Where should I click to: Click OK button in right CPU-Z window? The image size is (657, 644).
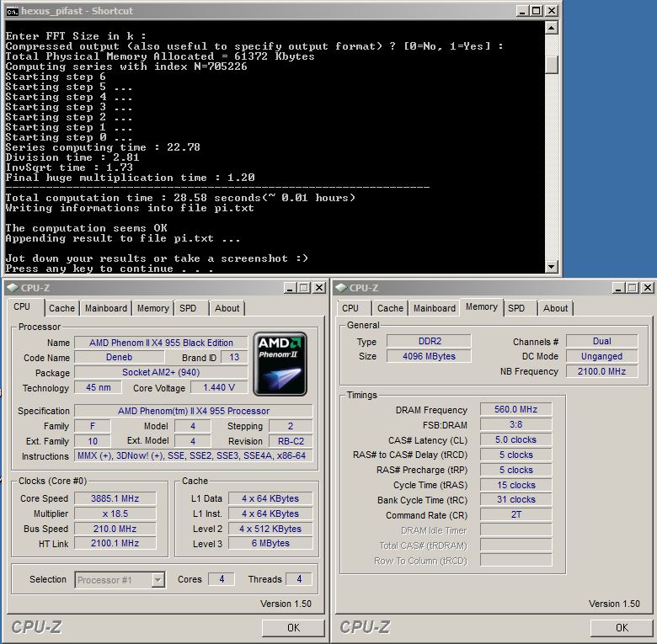622,628
